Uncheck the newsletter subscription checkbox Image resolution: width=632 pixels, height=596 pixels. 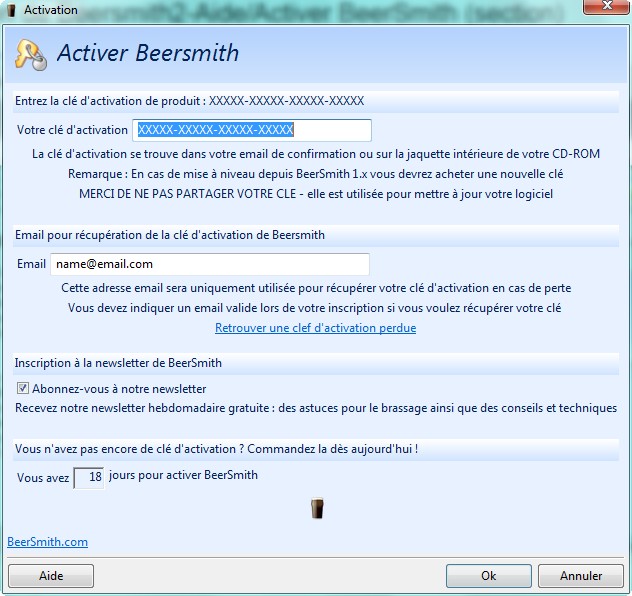23,389
